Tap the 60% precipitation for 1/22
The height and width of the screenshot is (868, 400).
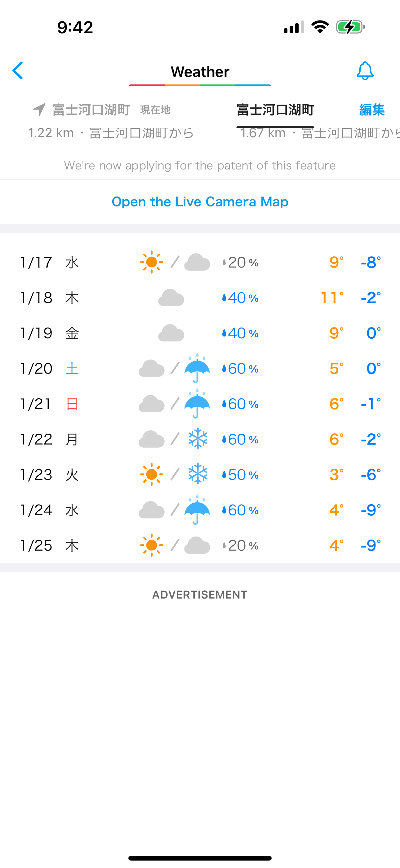click(x=240, y=439)
